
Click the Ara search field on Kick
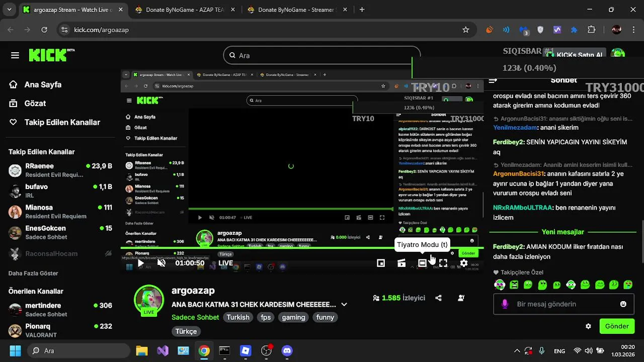click(322, 55)
